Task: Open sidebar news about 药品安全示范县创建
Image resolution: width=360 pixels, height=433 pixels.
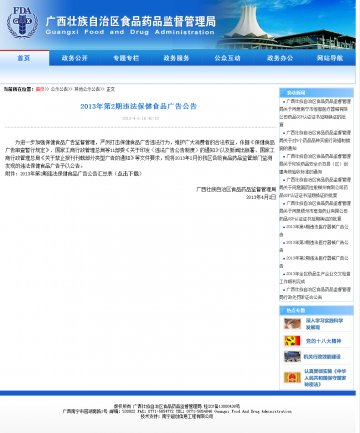Action: coord(315,164)
